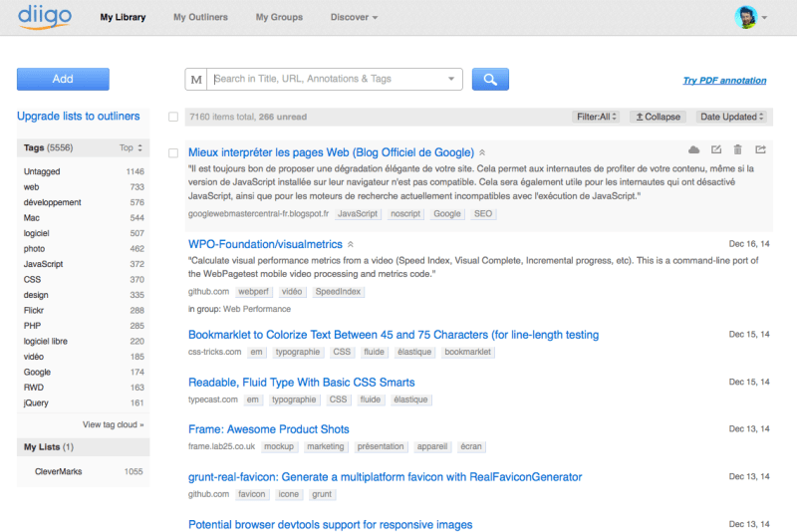Click the noscript tag on first bookmark

(x=405, y=214)
